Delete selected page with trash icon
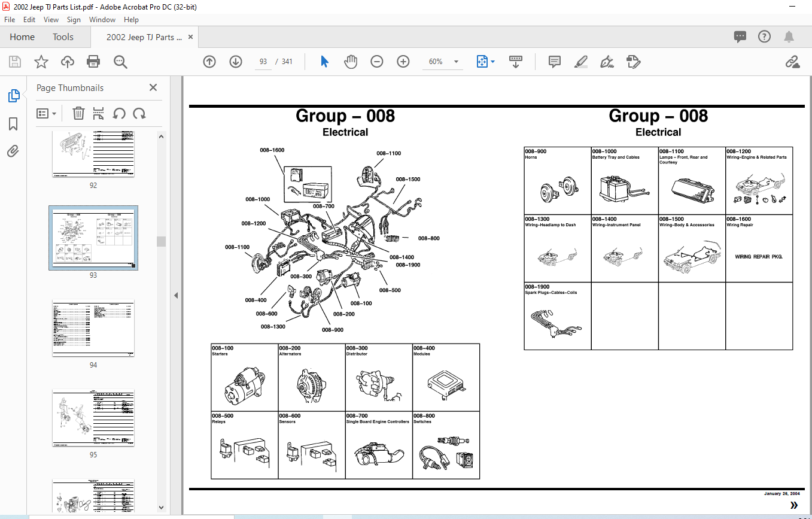Image resolution: width=812 pixels, height=519 pixels. 78,113
